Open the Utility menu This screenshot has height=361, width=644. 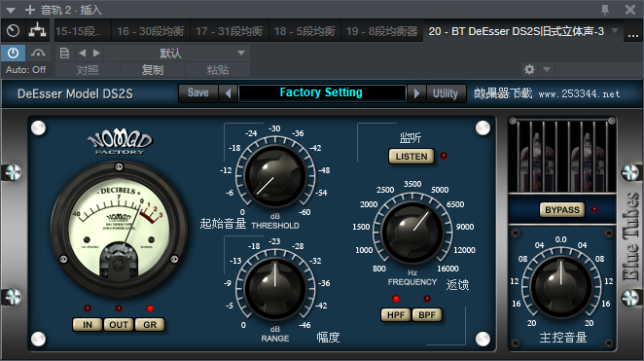[x=446, y=93]
